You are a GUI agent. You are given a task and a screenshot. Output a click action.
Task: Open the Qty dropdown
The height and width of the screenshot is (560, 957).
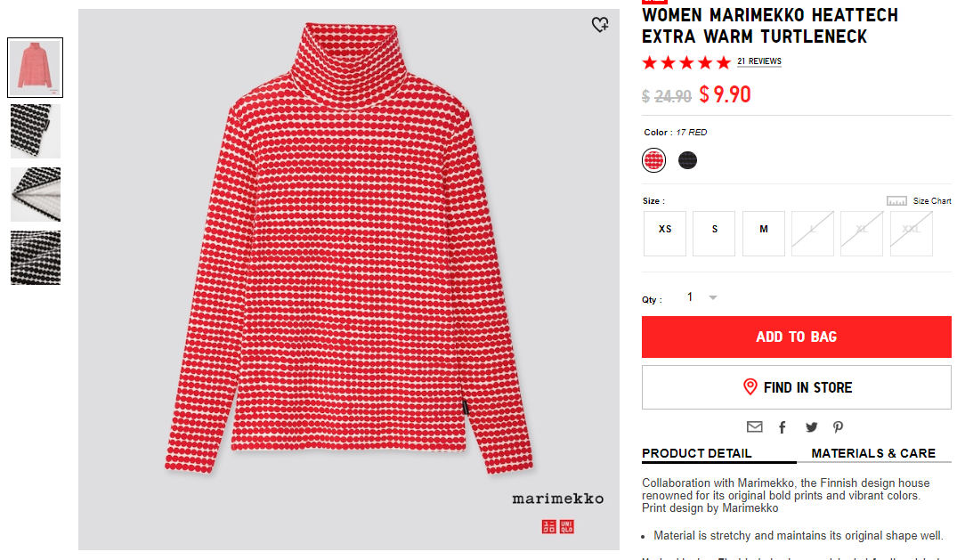pyautogui.click(x=702, y=297)
